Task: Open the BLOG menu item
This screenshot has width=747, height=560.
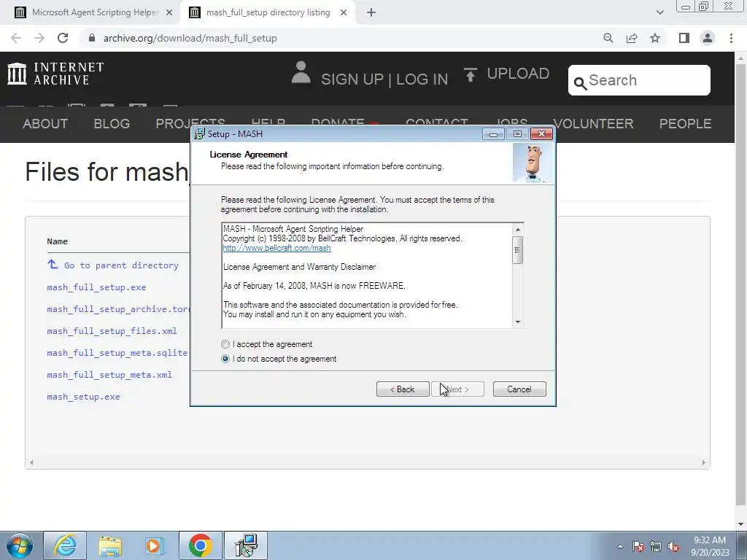Action: [112, 124]
